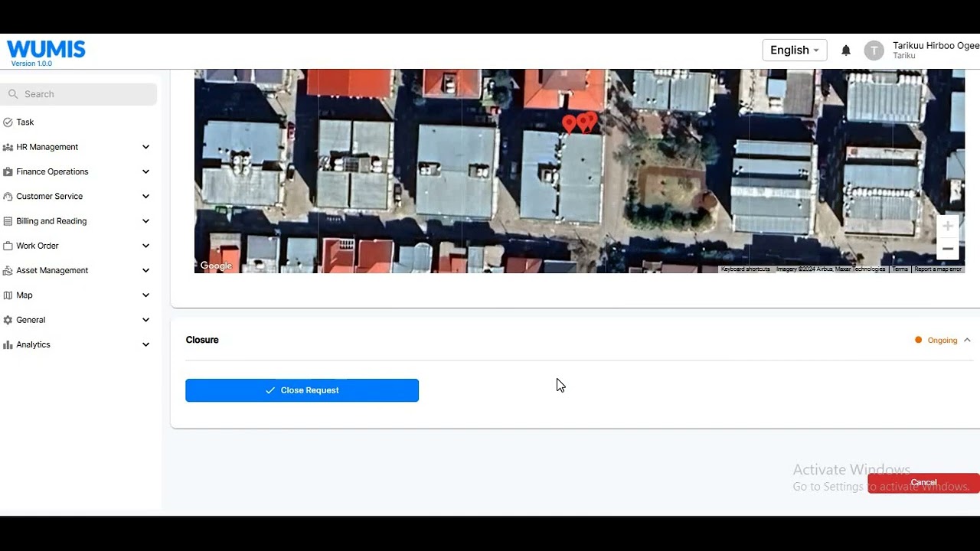
Task: Expand the Work Order chevron
Action: point(145,246)
